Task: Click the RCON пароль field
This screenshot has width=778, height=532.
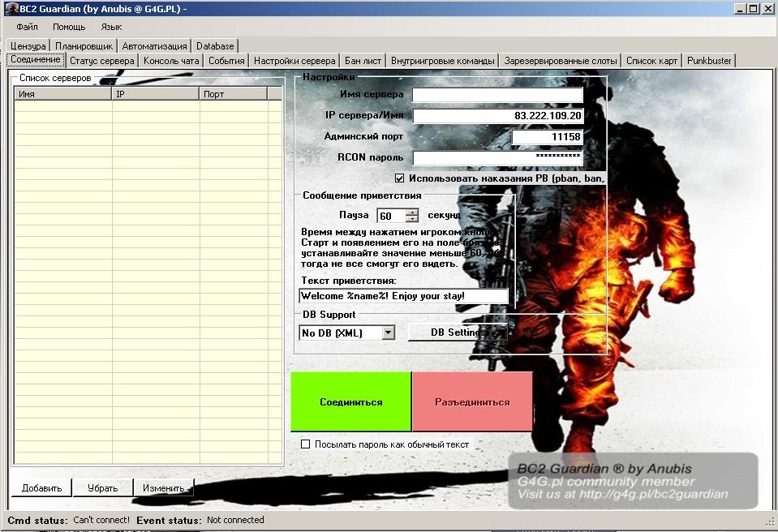Action: (497, 157)
